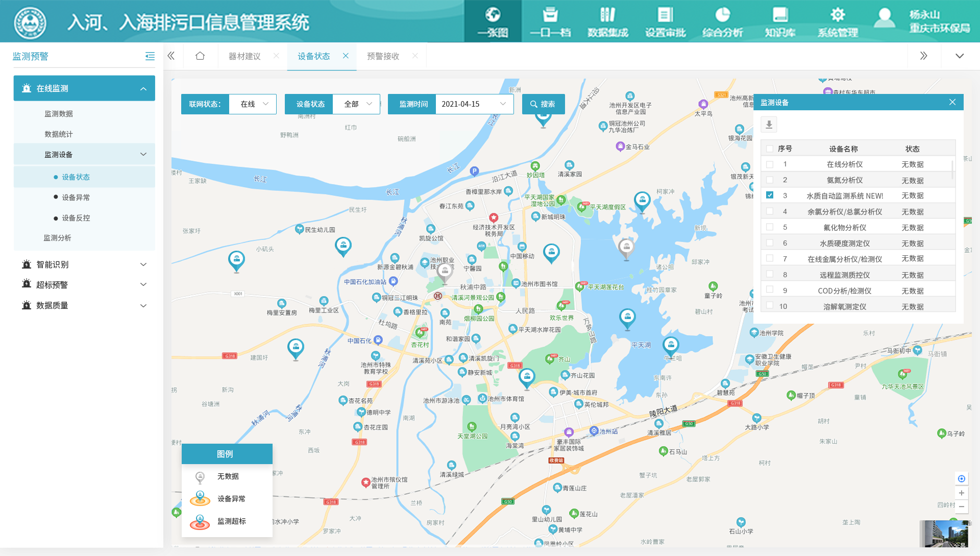Click the device list scrollbar
Screen dimensions: 980x556
(952, 169)
